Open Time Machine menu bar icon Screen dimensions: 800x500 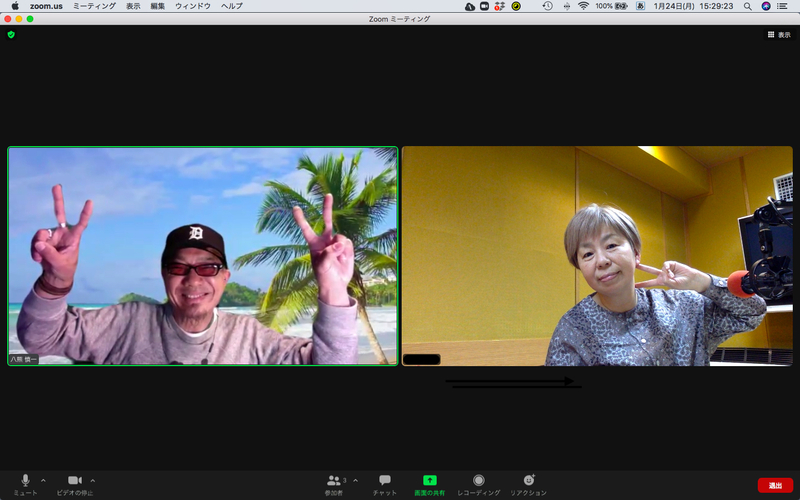(547, 6)
